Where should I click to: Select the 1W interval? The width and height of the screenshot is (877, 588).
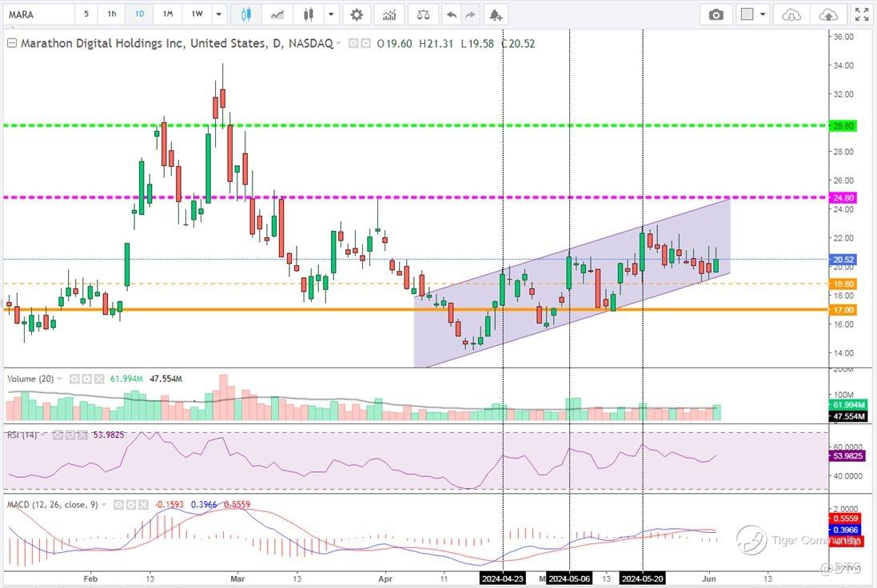pos(197,14)
